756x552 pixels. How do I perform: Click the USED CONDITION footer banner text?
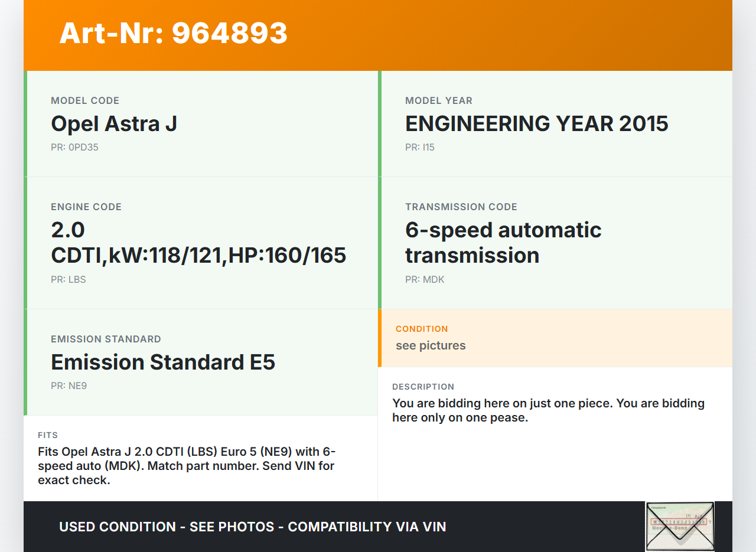click(252, 527)
